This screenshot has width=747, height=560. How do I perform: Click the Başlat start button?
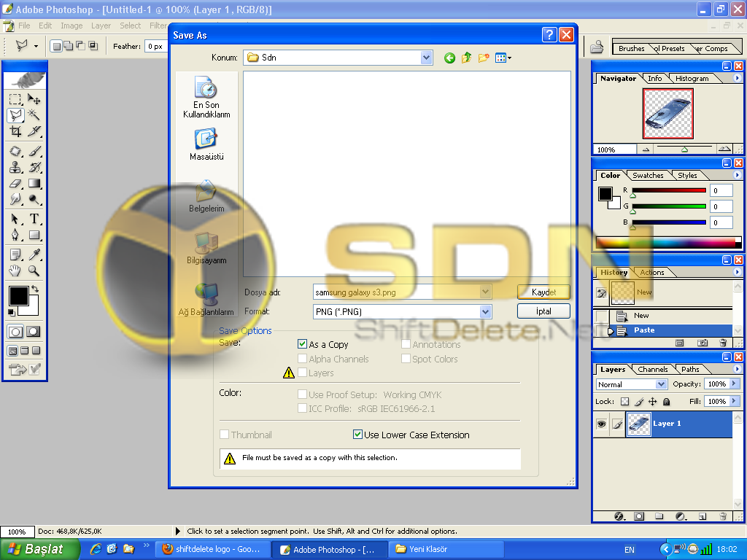(x=40, y=549)
